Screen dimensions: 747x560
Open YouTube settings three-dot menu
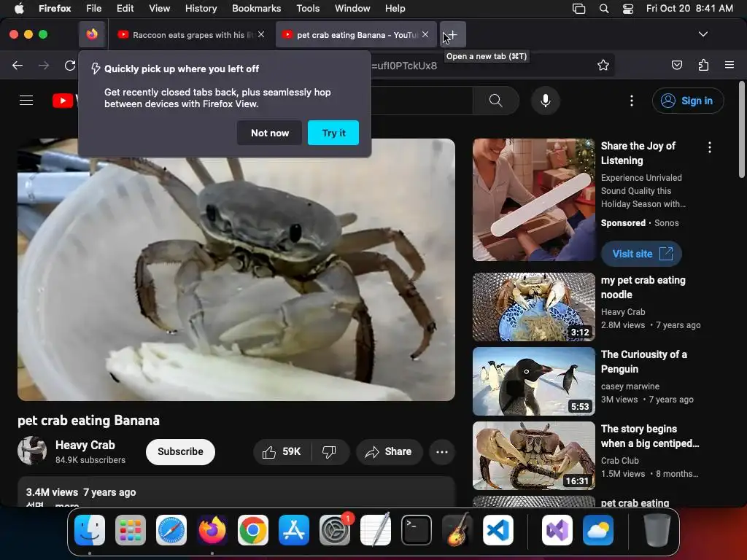632,101
